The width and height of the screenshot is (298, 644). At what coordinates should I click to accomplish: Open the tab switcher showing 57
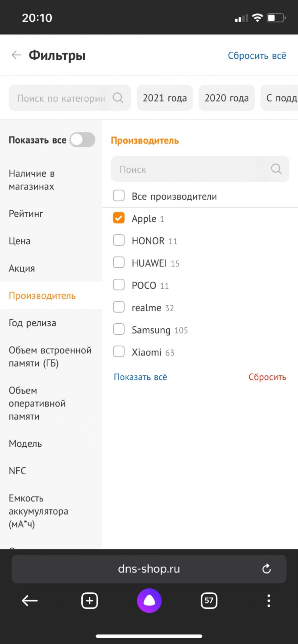tap(209, 601)
